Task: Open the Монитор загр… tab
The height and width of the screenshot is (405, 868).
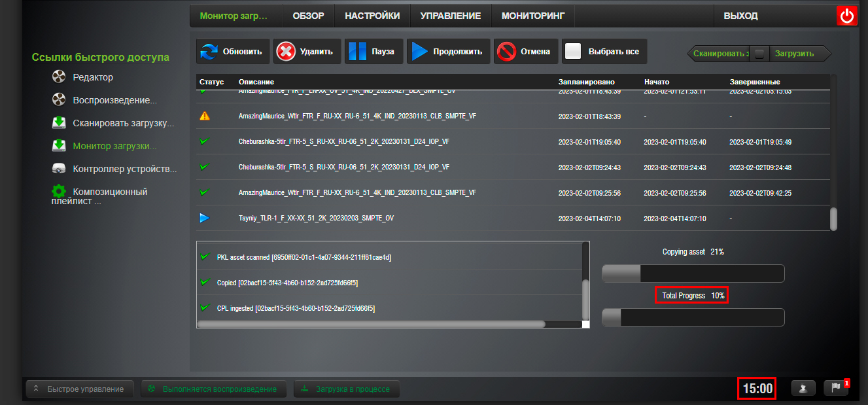Action: [236, 16]
